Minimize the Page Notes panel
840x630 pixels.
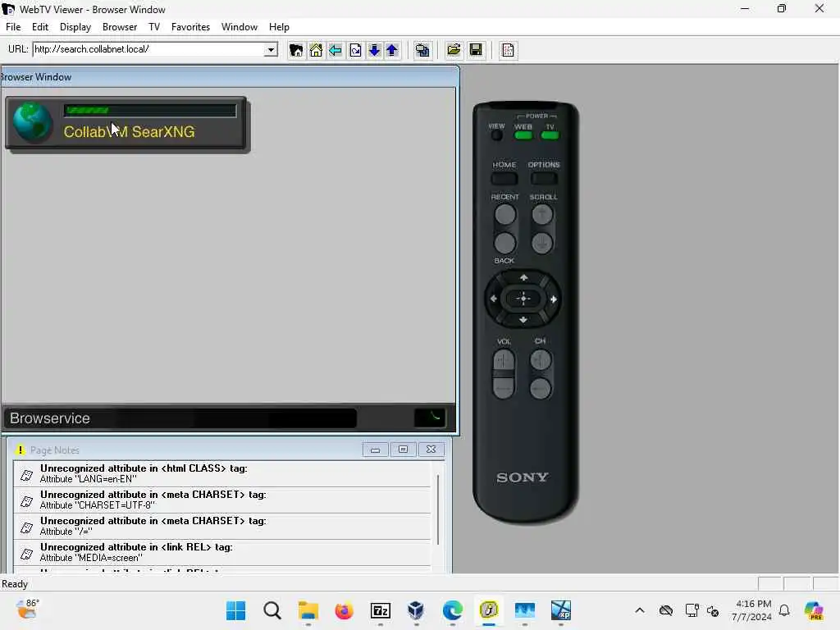click(375, 450)
